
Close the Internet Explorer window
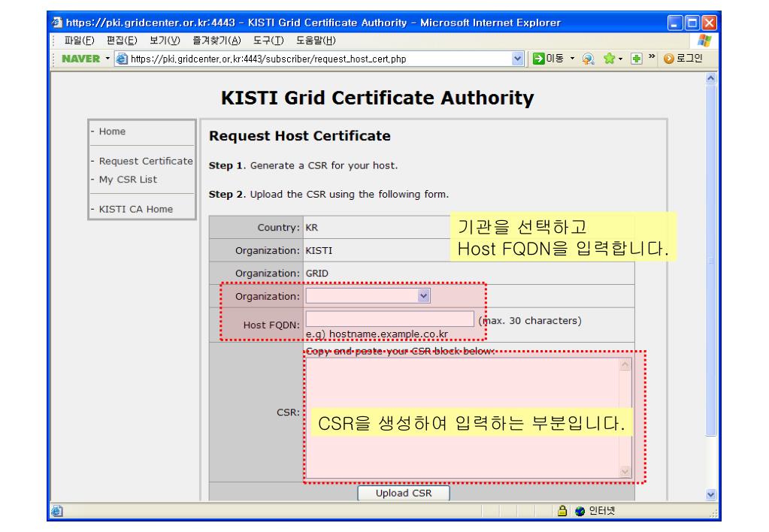[709, 23]
